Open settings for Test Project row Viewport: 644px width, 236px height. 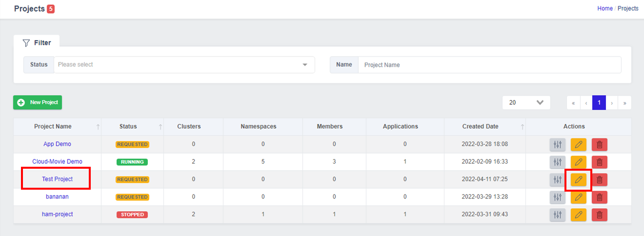[x=558, y=179]
